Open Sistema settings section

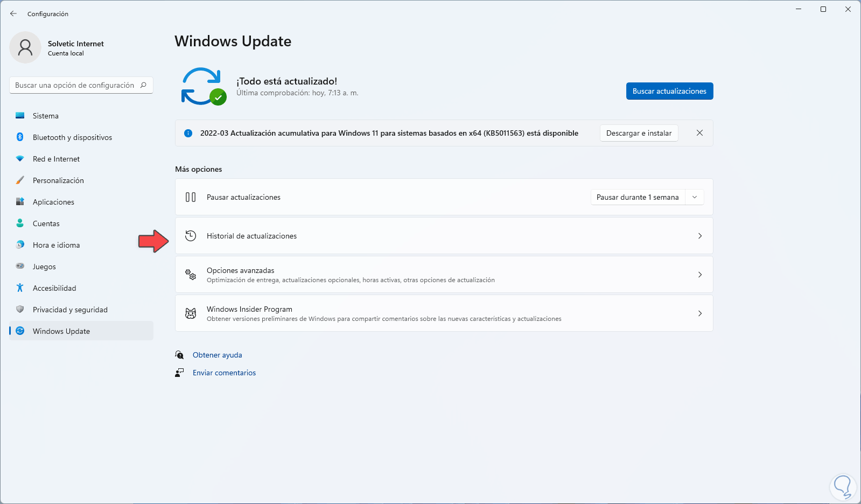tap(46, 116)
